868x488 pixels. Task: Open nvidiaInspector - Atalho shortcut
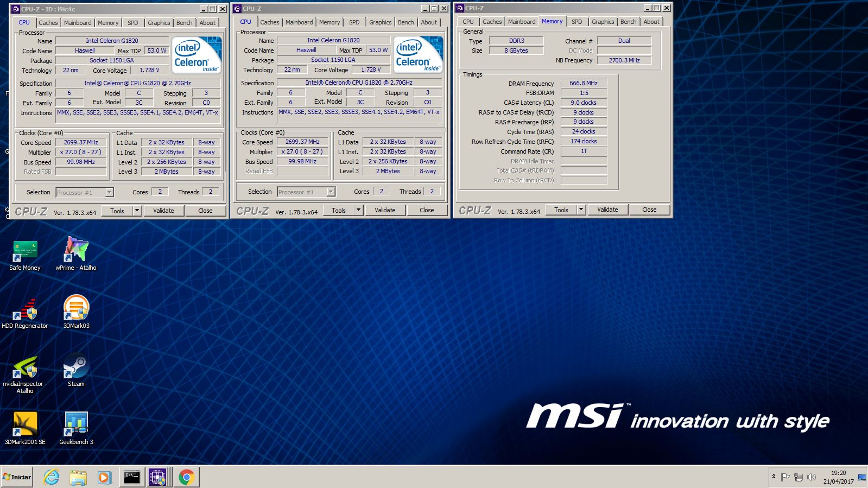[x=25, y=373]
